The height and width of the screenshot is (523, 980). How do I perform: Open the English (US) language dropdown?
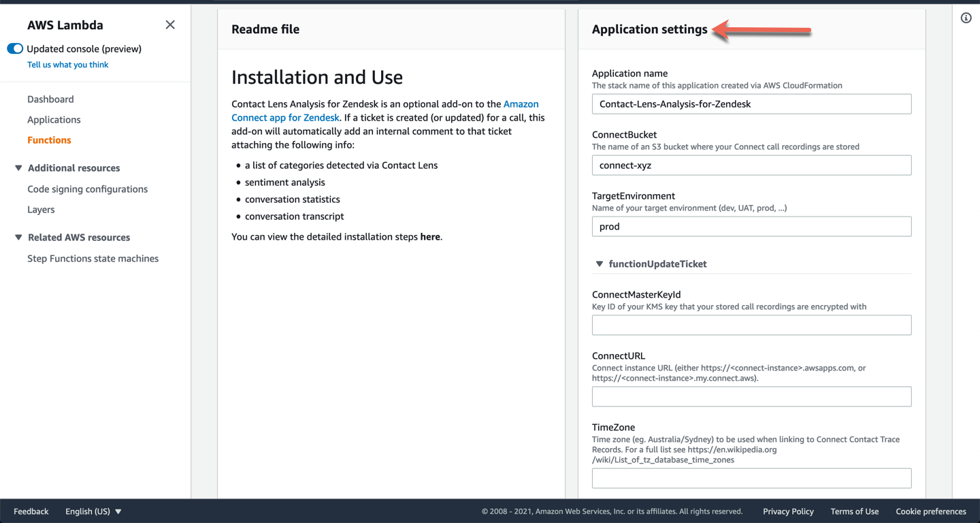coord(93,511)
